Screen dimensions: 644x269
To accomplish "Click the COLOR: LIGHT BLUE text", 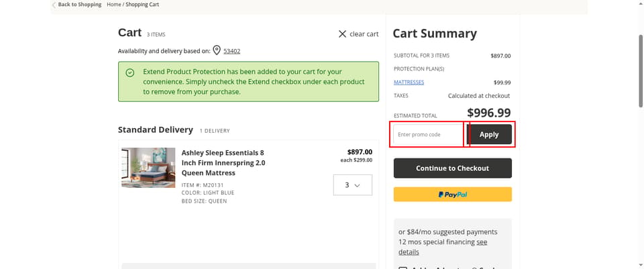I will [208, 193].
